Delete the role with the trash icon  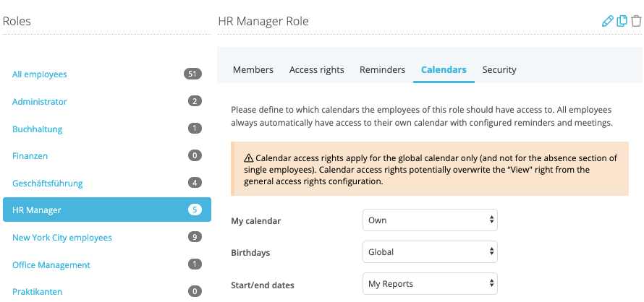(x=636, y=21)
